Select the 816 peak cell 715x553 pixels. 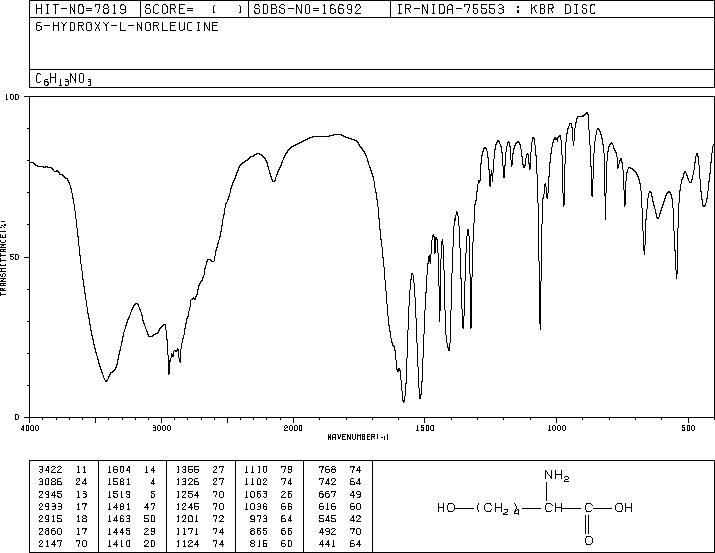pos(259,543)
